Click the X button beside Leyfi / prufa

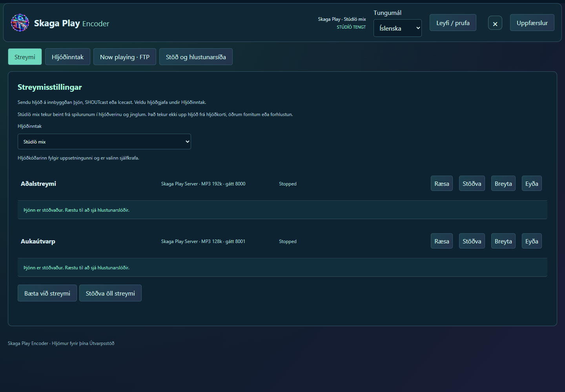click(495, 23)
